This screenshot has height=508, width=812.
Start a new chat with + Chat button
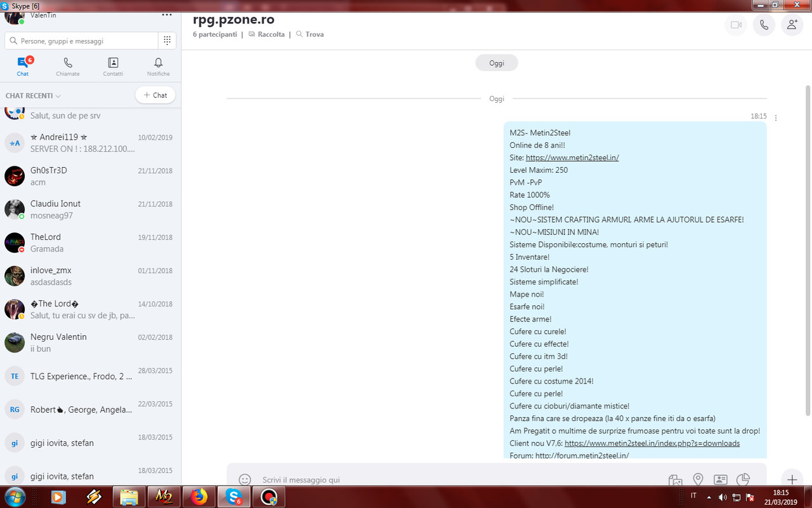point(155,95)
